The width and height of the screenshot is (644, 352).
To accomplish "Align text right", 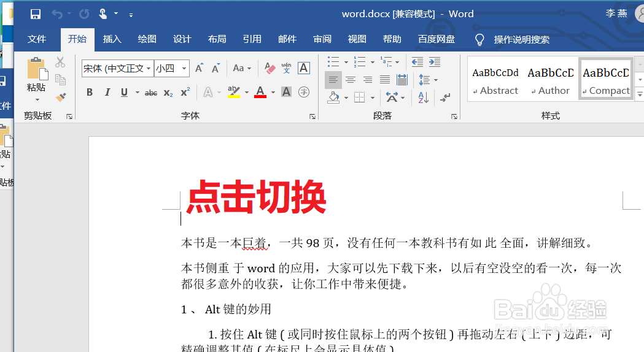I will pyautogui.click(x=368, y=80).
